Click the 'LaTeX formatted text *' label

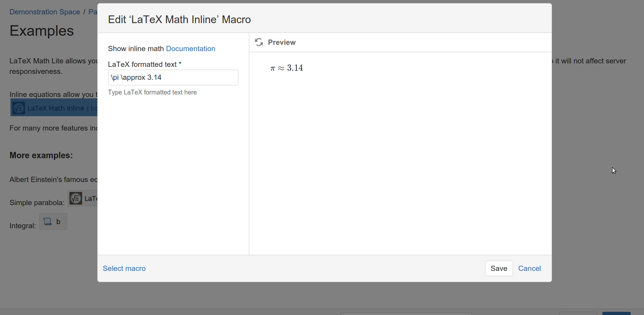click(x=145, y=64)
